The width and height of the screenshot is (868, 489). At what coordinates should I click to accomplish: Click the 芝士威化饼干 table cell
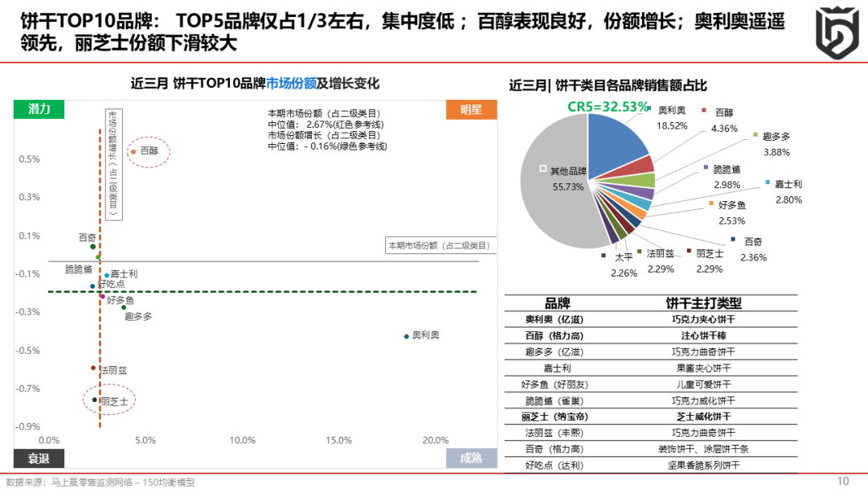pyautogui.click(x=703, y=417)
